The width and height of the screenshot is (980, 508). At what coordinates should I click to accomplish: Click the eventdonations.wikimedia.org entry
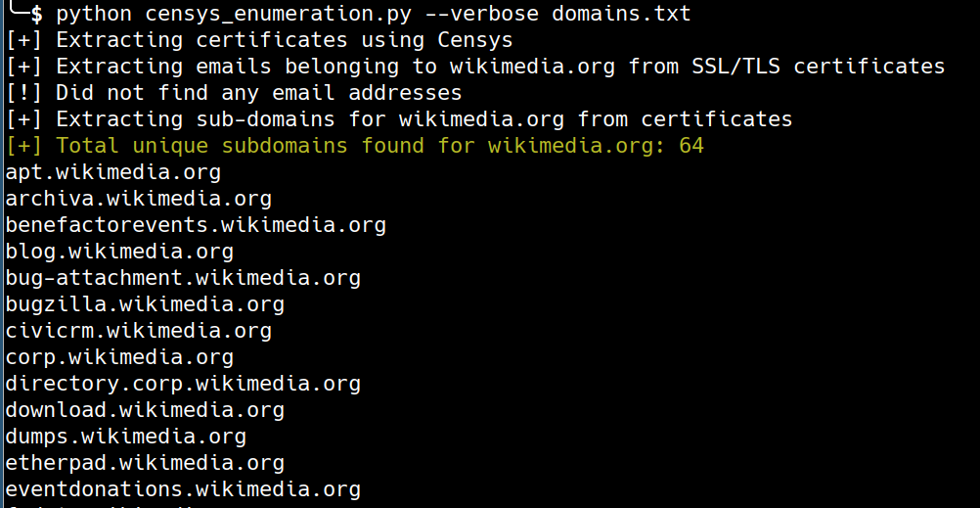tap(183, 489)
